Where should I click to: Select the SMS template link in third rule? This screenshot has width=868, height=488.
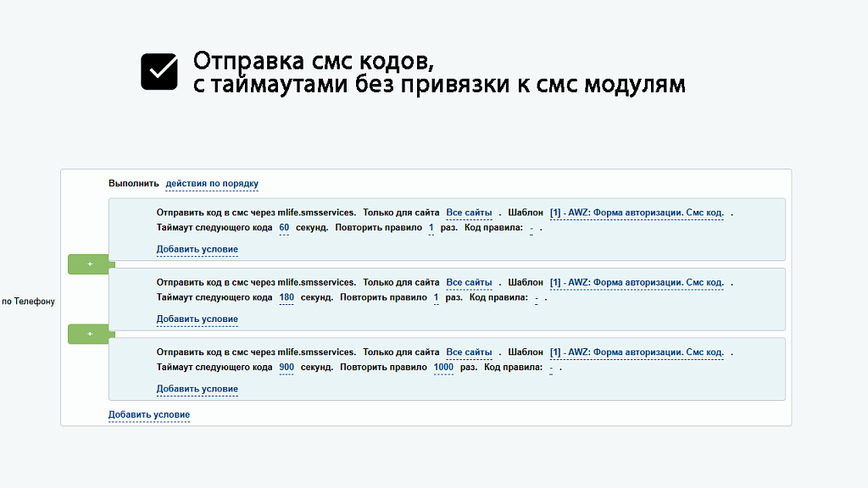(x=637, y=352)
